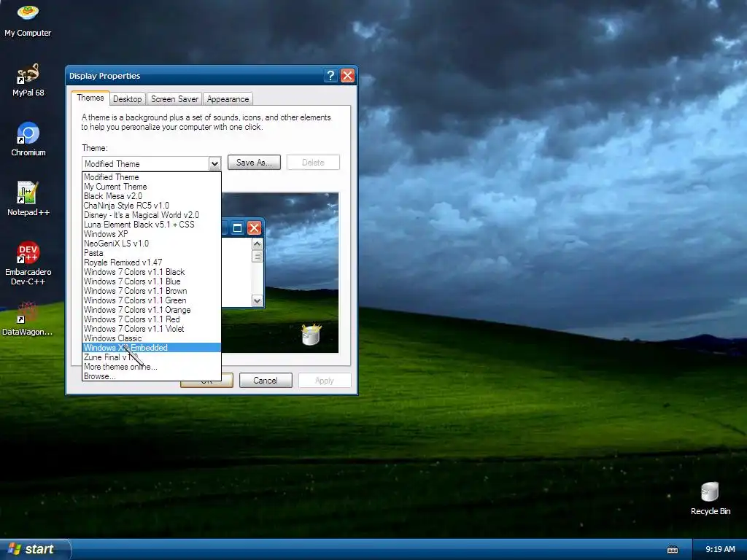Switch to the Appearance tab
The image size is (747, 560).
pyautogui.click(x=228, y=99)
